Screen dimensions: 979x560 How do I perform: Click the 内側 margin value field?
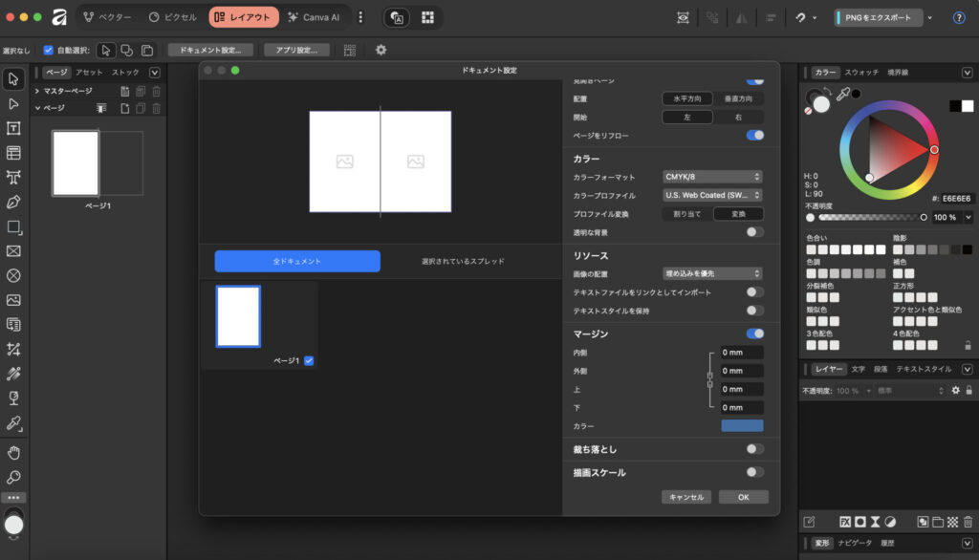[742, 353]
